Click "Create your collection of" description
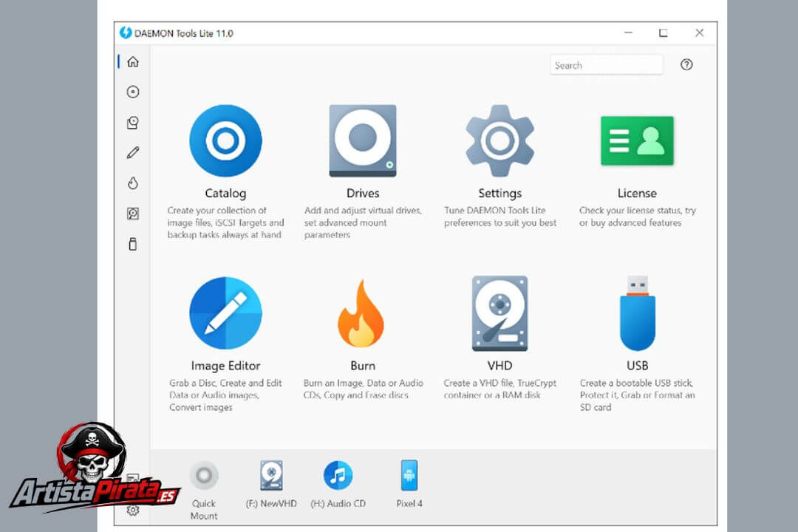 click(225, 222)
